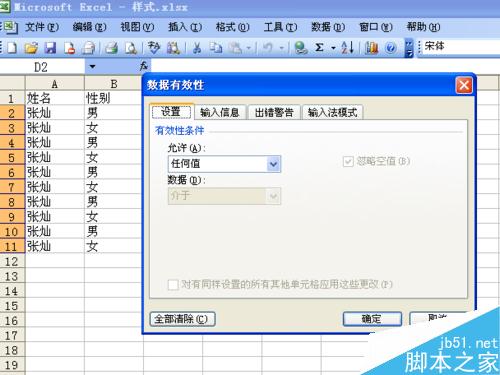Close the 数据有效性 dialog with X
This screenshot has height=375, width=500.
[x=464, y=85]
